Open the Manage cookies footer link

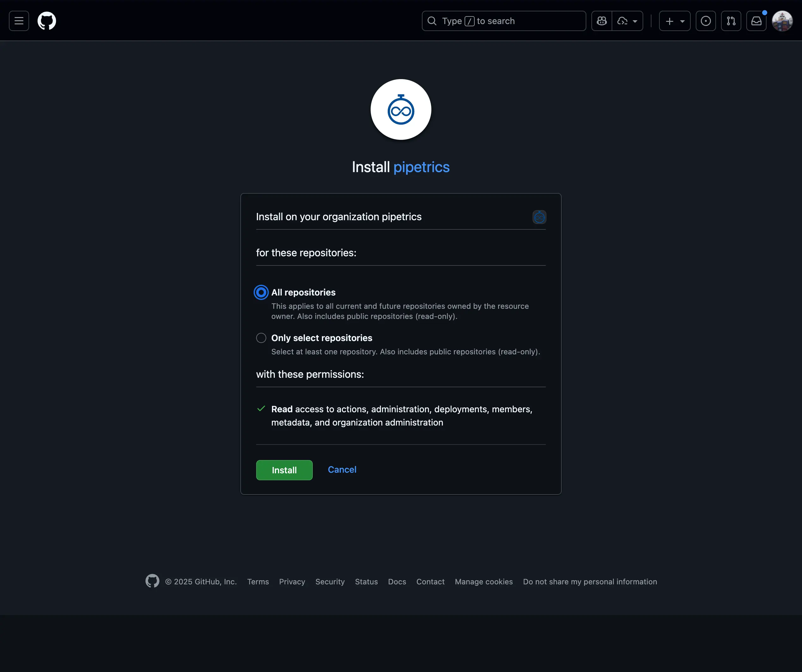[x=484, y=582]
